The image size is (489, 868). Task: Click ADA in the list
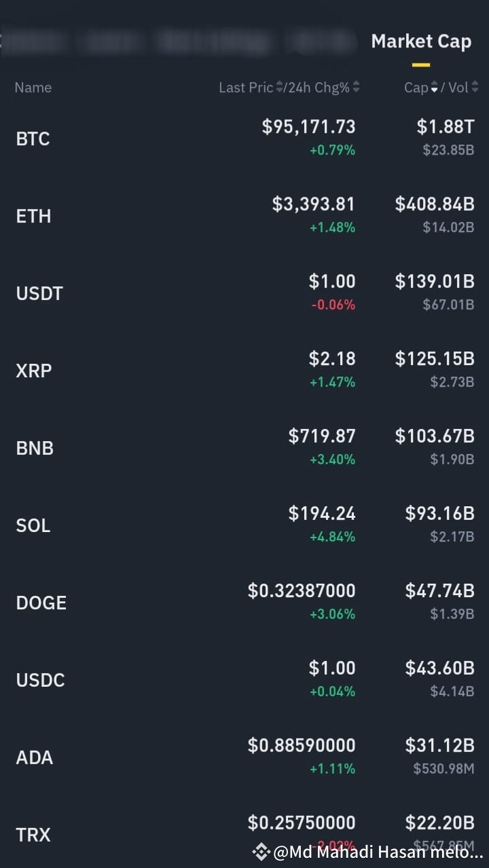244,757
